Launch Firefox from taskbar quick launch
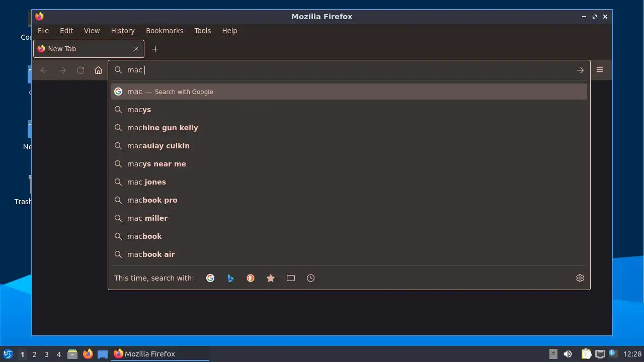 pos(88,354)
